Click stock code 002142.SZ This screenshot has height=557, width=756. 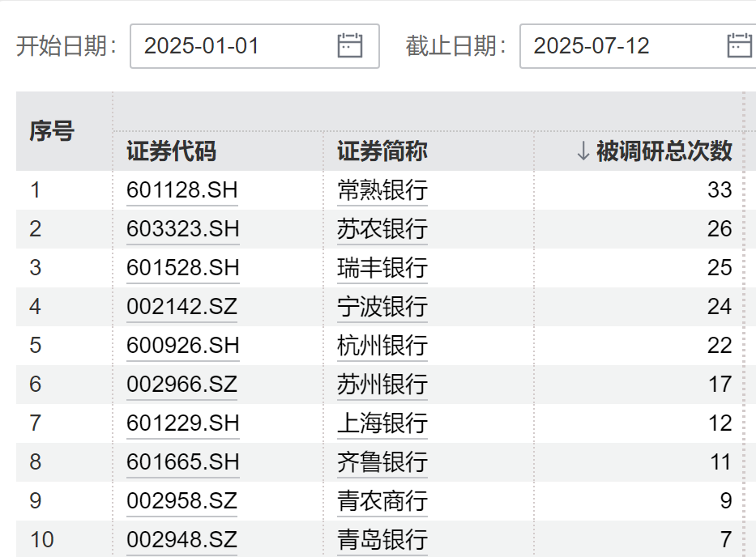pyautogui.click(x=182, y=307)
